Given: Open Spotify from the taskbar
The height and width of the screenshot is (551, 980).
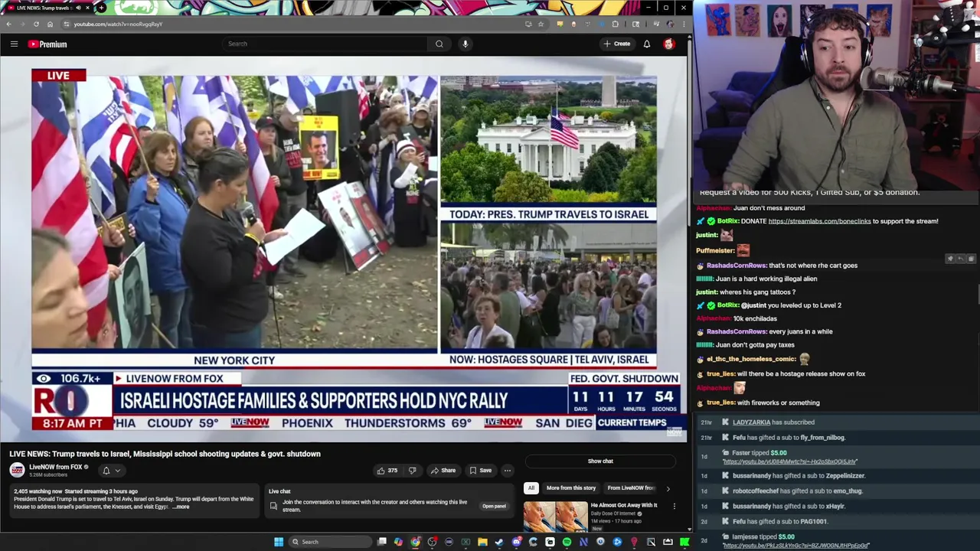Looking at the screenshot, I should [x=567, y=542].
